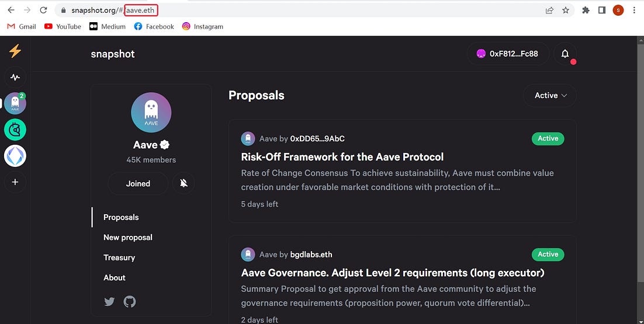644x324 pixels.
Task: Click the browser forward arrow
Action: [27, 11]
